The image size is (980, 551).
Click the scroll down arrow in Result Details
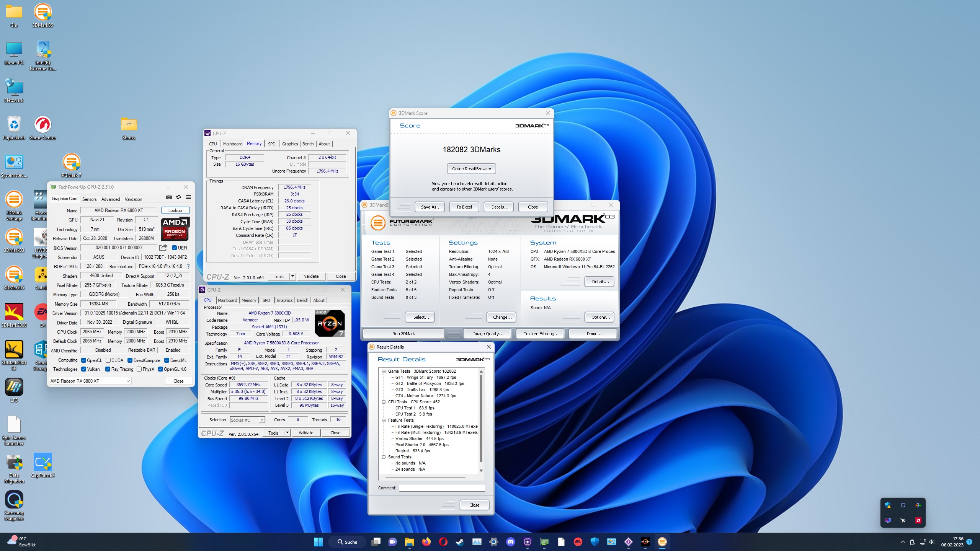click(481, 471)
